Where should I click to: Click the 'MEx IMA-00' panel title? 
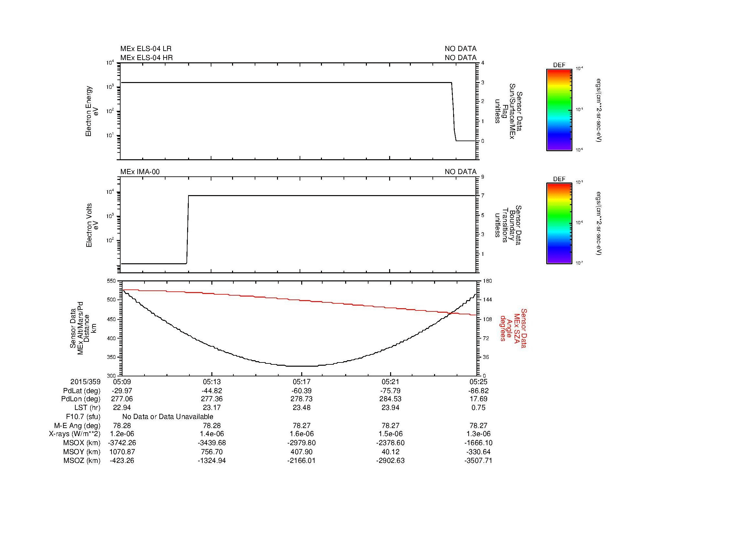point(140,172)
